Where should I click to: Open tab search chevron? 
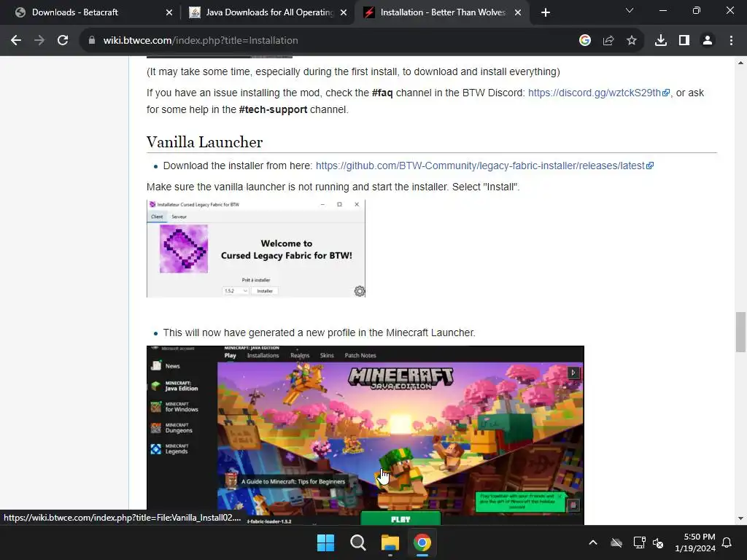(630, 10)
